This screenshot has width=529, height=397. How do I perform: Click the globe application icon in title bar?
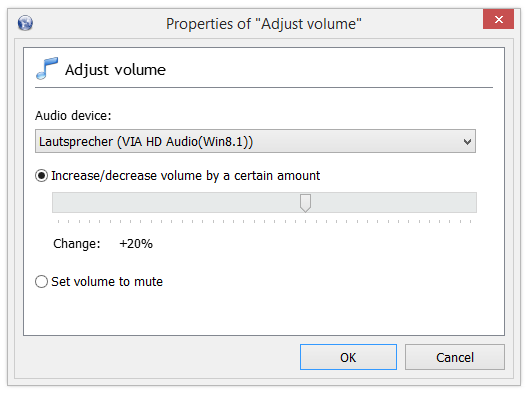(x=25, y=23)
